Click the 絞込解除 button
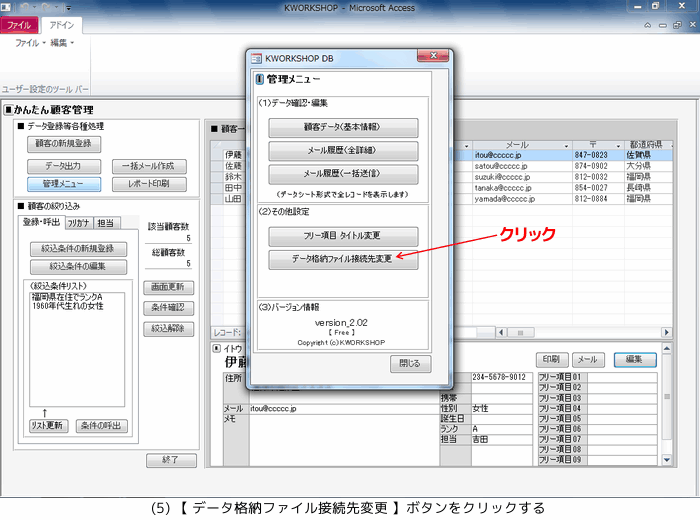This screenshot has height=520, width=700. [168, 329]
